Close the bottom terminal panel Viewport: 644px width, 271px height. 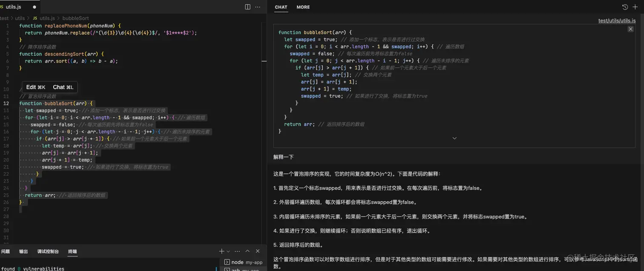pyautogui.click(x=258, y=251)
